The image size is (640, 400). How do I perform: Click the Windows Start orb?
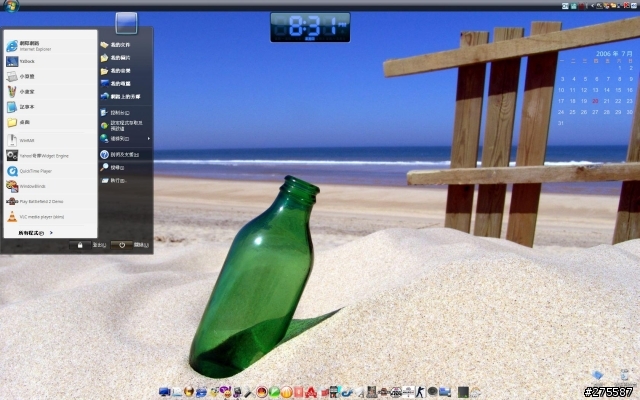(x=11, y=5)
